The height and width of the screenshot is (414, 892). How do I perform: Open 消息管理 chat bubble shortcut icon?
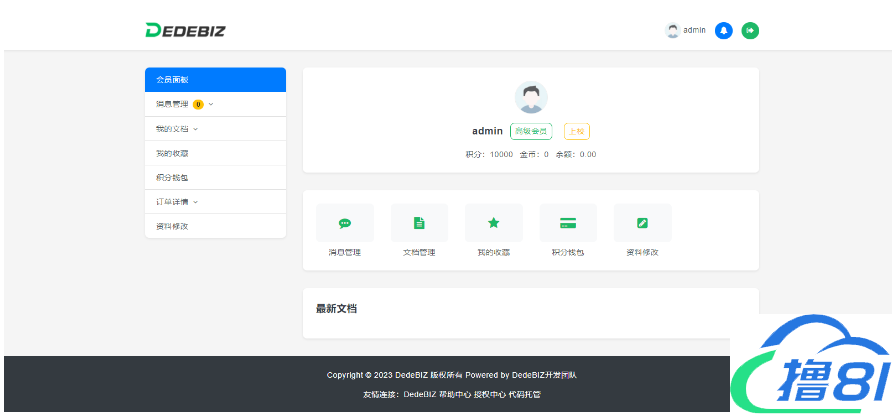(345, 223)
